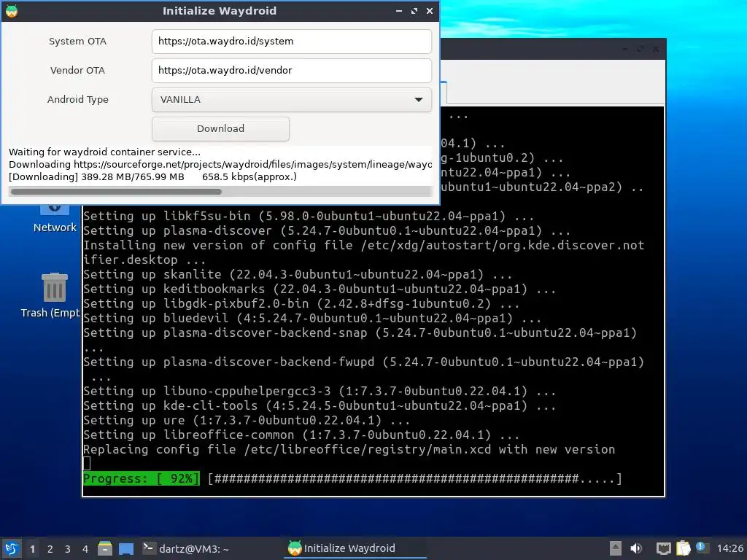The width and height of the screenshot is (747, 560).
Task: Activate Initialize Waydroid taskbar entry
Action: [x=356, y=548]
